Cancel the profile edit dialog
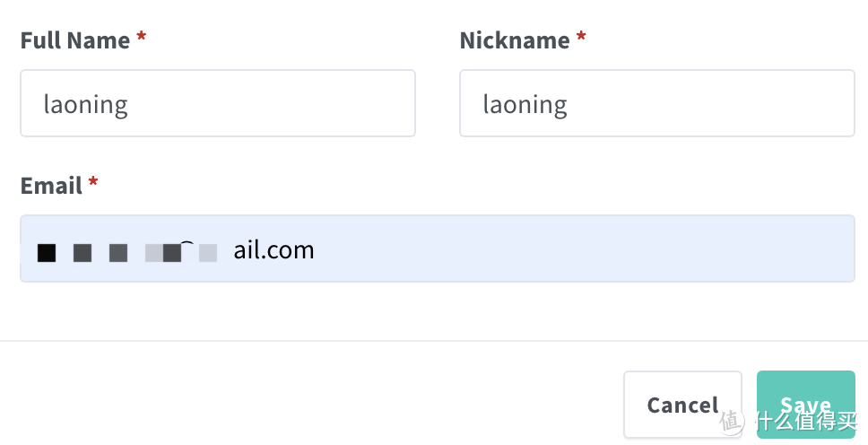This screenshot has height=445, width=868. click(x=682, y=404)
